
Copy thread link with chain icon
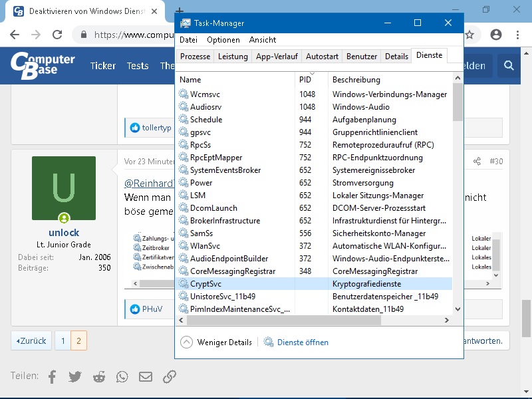pos(170,376)
